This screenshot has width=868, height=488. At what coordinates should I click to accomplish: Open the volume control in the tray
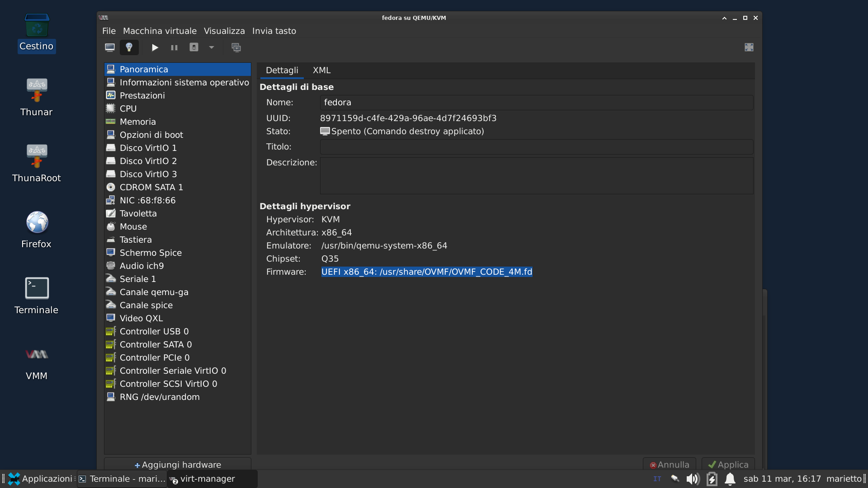pyautogui.click(x=693, y=479)
